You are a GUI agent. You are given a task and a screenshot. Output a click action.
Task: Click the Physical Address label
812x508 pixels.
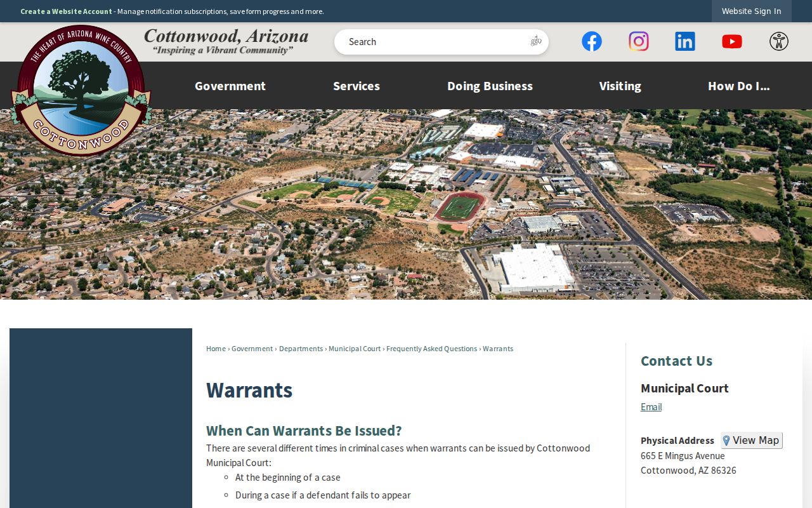pyautogui.click(x=678, y=441)
